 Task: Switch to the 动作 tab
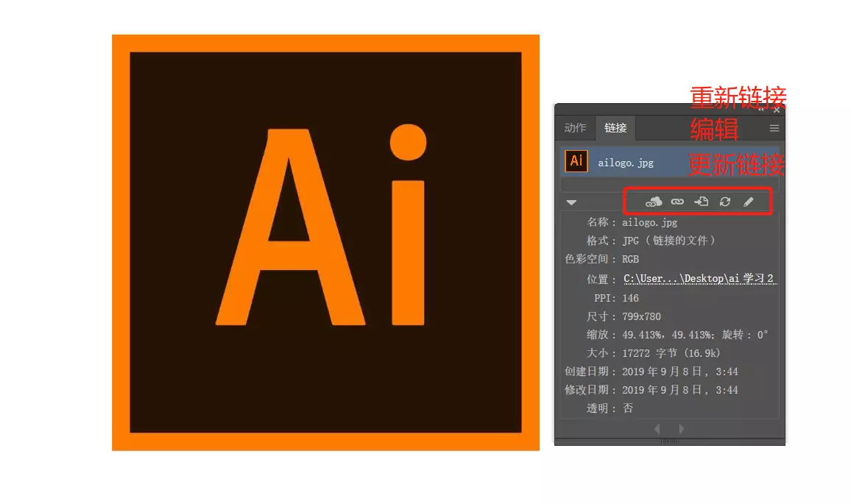coord(575,128)
